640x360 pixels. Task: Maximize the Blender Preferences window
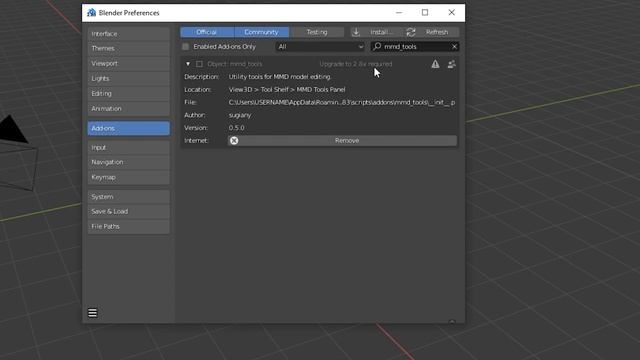(425, 13)
